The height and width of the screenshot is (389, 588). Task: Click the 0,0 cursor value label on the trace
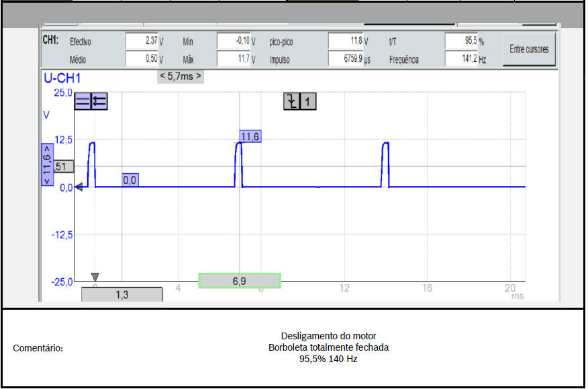[130, 180]
